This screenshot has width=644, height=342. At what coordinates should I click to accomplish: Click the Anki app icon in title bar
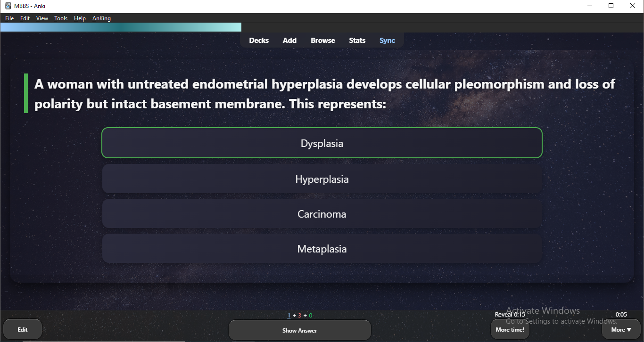click(x=8, y=6)
